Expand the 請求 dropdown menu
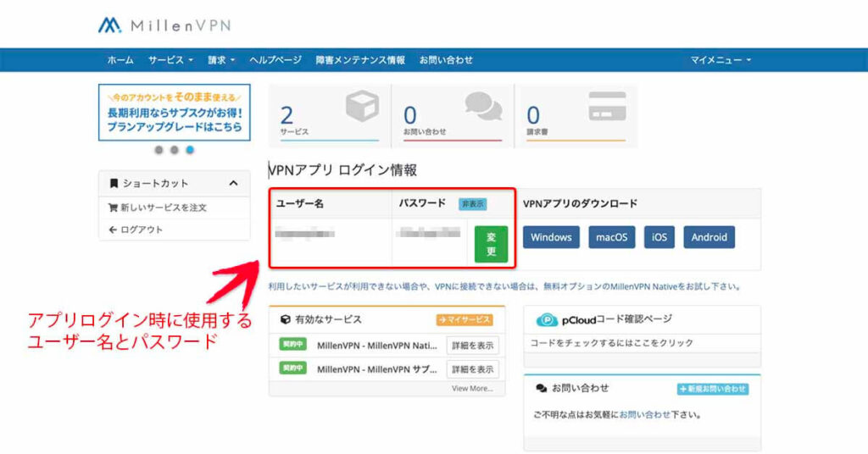The width and height of the screenshot is (868, 454). coord(221,60)
